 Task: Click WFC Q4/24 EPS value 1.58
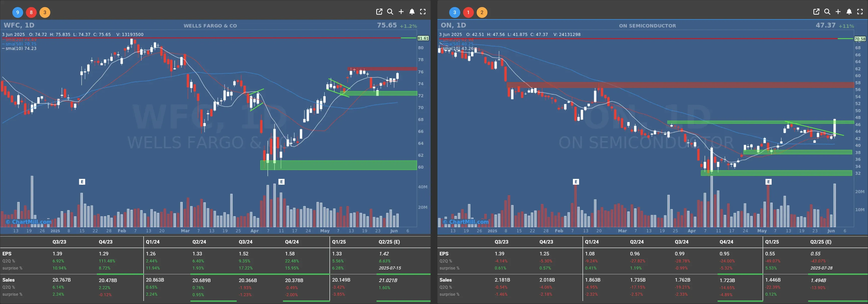pos(290,254)
